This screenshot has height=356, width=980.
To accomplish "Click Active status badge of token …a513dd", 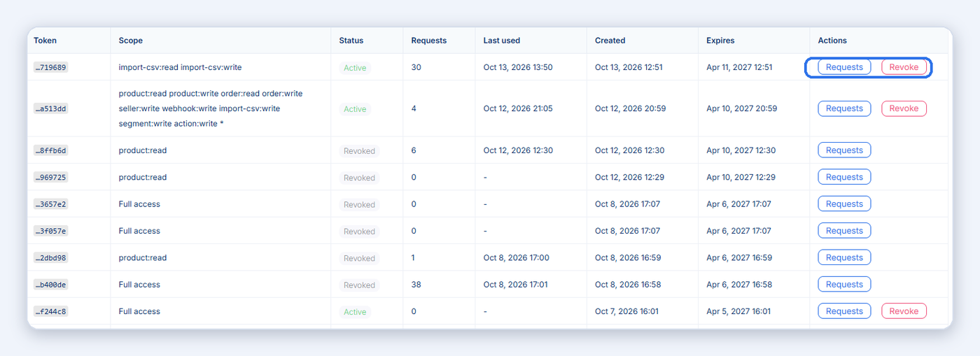I will click(355, 109).
